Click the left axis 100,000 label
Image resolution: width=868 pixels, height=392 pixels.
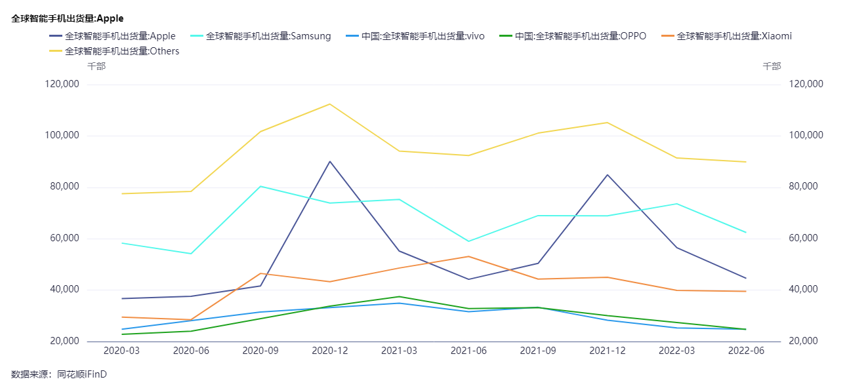pos(62,136)
